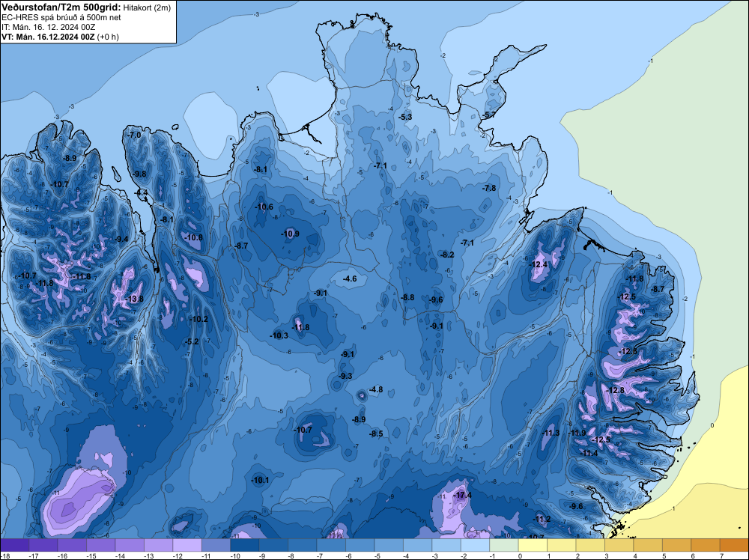Click the -4 color swatch in the legend

pos(417,545)
